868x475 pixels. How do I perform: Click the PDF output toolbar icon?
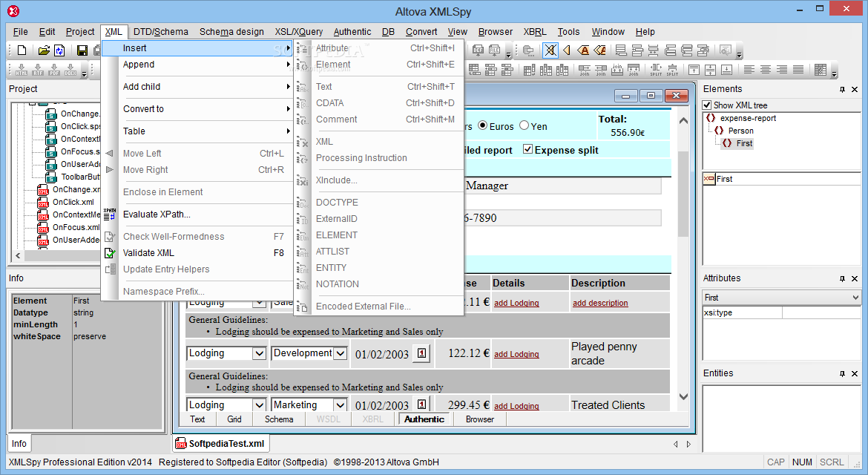coord(54,70)
